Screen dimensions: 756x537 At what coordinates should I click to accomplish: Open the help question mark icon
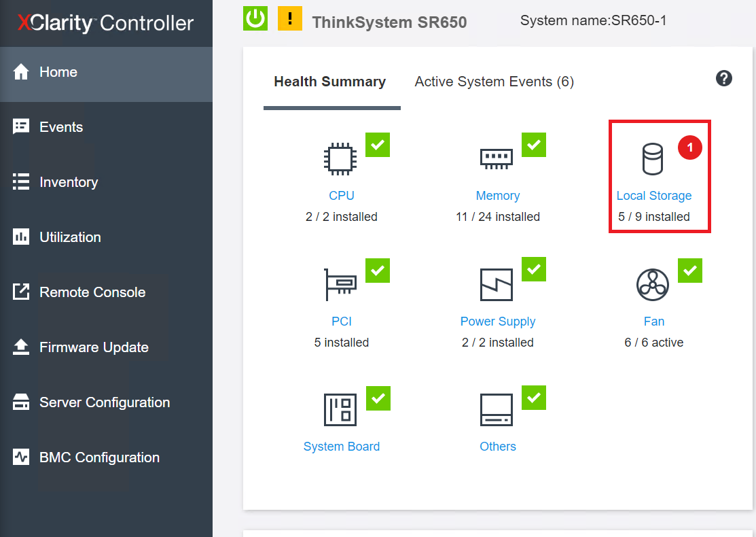click(723, 78)
